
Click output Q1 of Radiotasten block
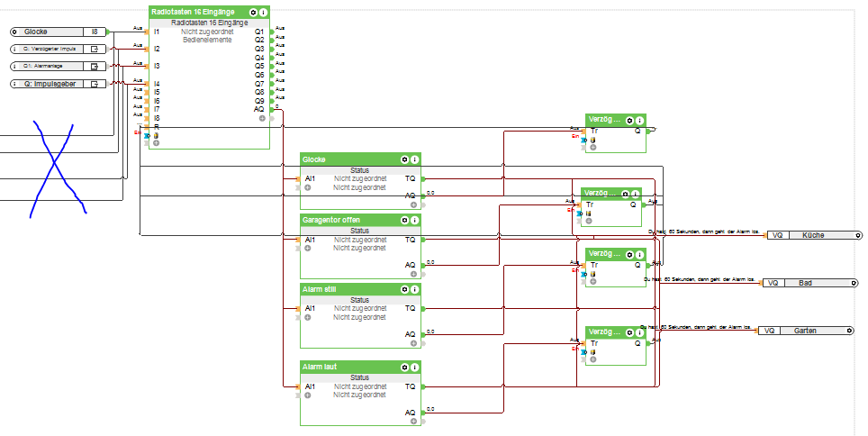pyautogui.click(x=259, y=32)
